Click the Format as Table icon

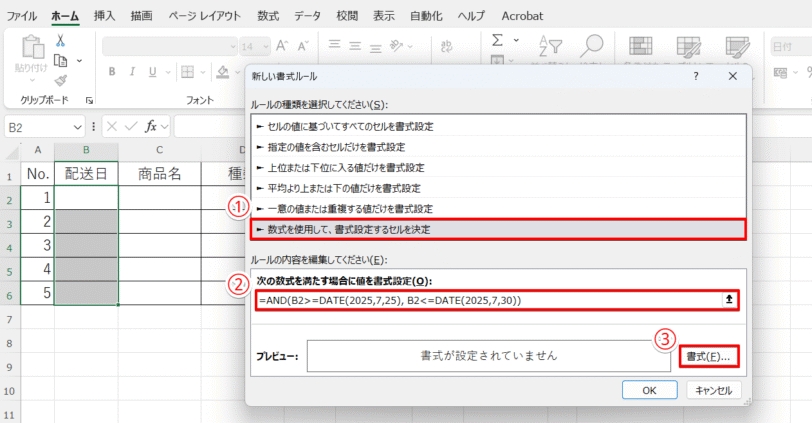click(689, 46)
